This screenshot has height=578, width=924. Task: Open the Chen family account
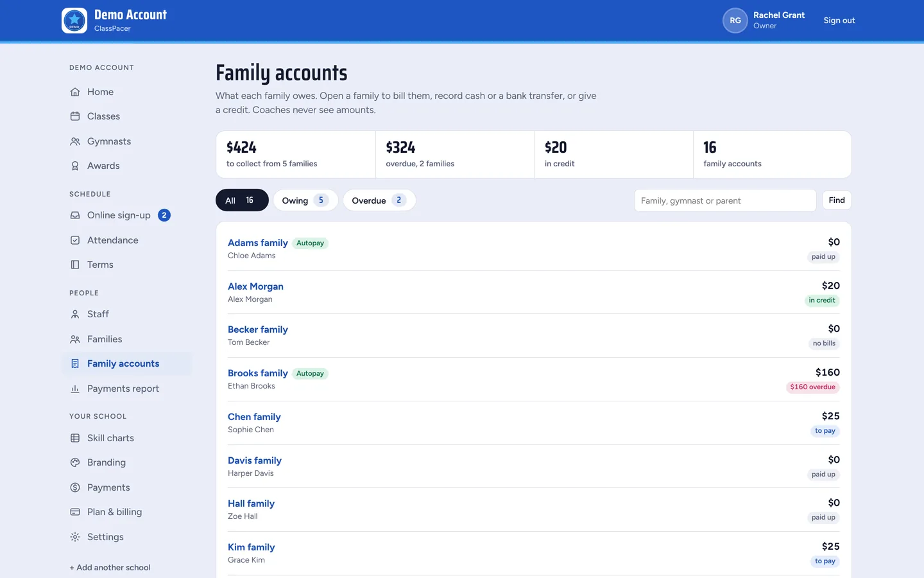click(254, 417)
